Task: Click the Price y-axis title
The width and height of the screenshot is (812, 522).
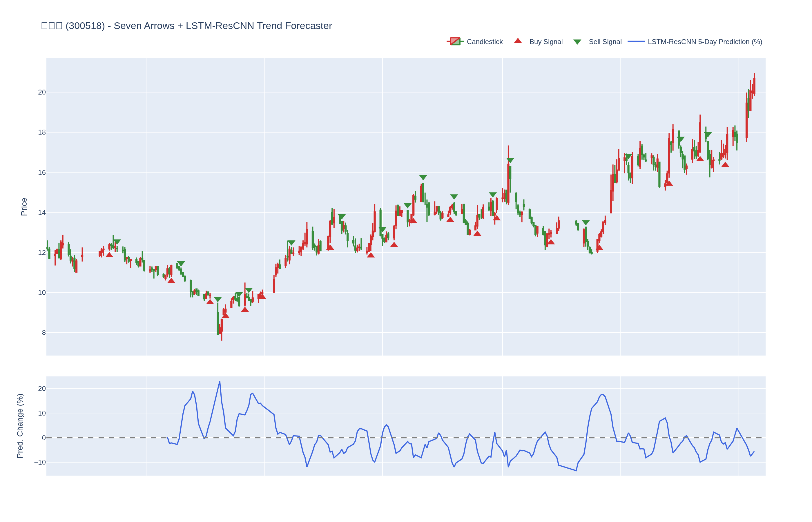Action: [24, 206]
